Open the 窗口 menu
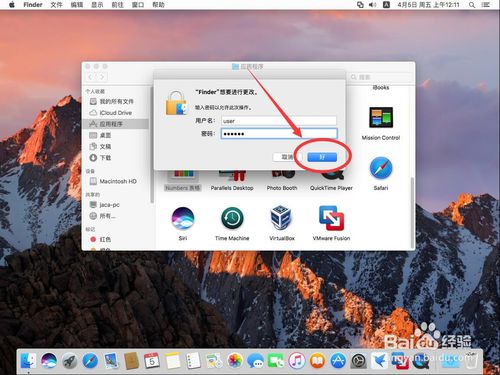This screenshot has width=500, height=375. 138,5
